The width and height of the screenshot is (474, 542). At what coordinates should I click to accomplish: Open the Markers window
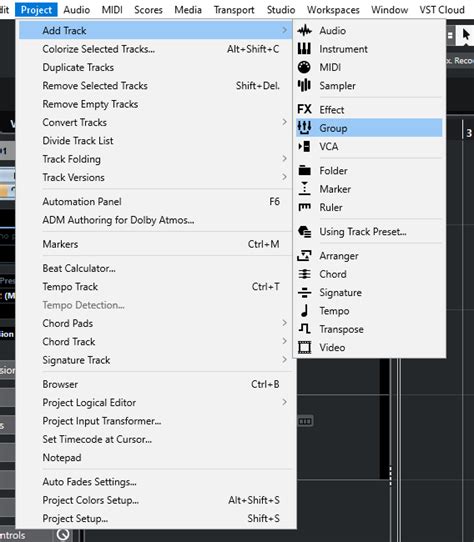[x=157, y=244]
